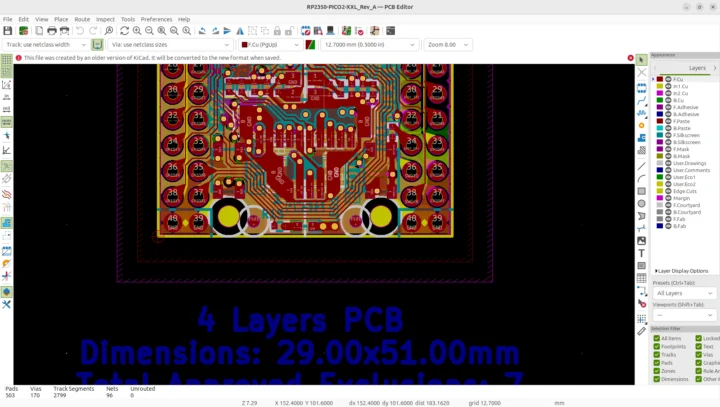The image size is (720, 407).
Task: Select the User.Drawings layer row
Action: click(685, 163)
